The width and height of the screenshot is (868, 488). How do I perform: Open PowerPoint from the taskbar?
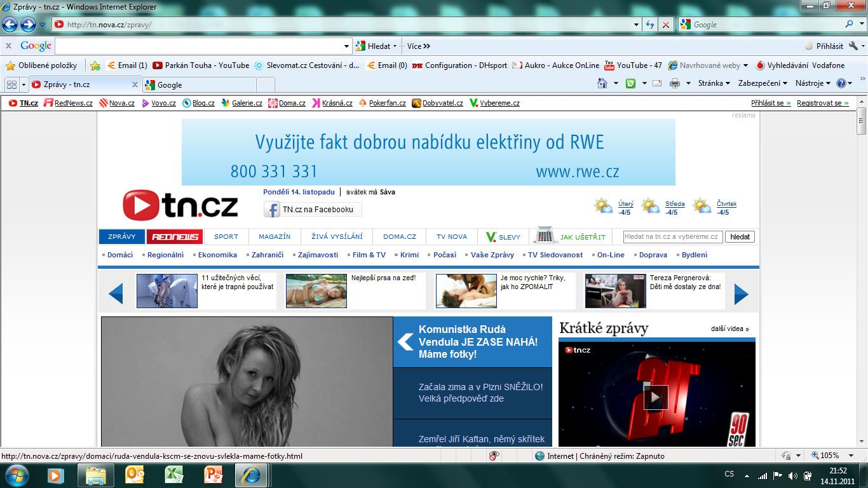(212, 475)
